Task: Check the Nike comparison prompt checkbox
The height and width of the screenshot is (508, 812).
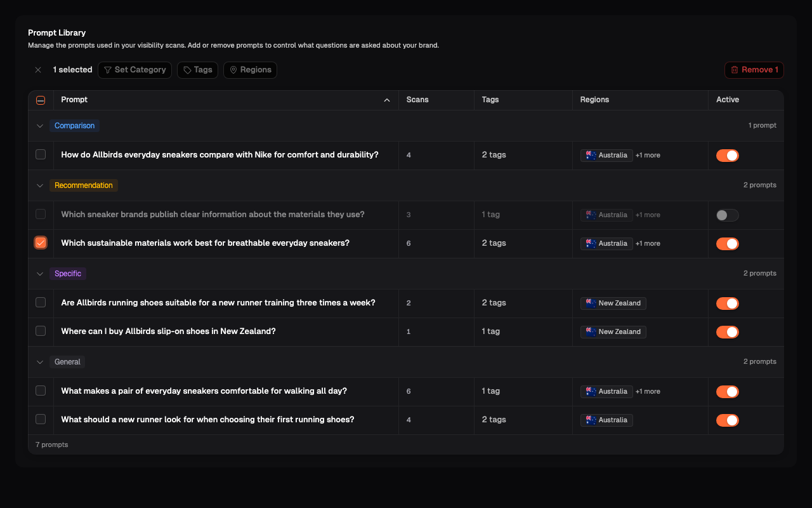Action: pos(41,155)
